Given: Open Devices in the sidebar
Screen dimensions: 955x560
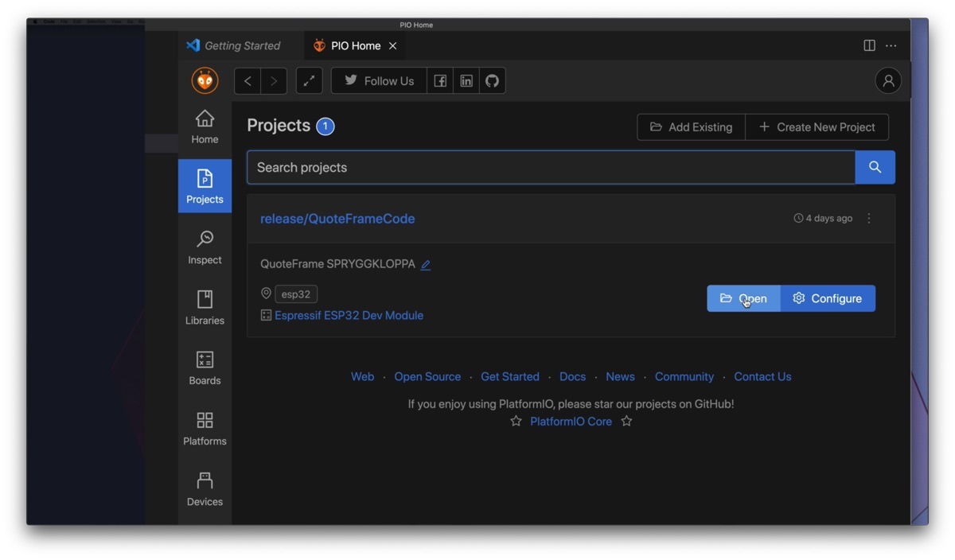Looking at the screenshot, I should (x=205, y=490).
